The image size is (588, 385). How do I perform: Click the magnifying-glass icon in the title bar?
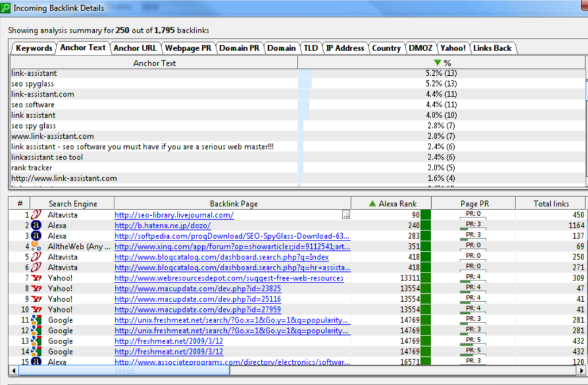[6, 7]
